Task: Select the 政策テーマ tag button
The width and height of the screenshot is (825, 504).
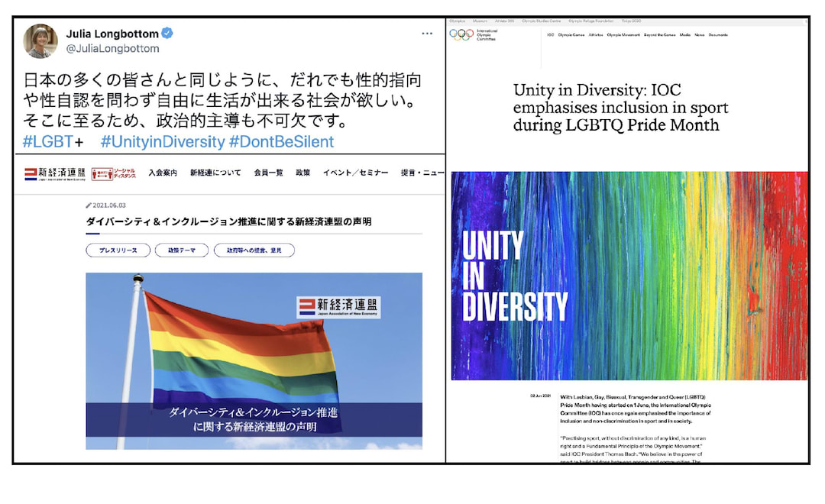Action: click(182, 250)
